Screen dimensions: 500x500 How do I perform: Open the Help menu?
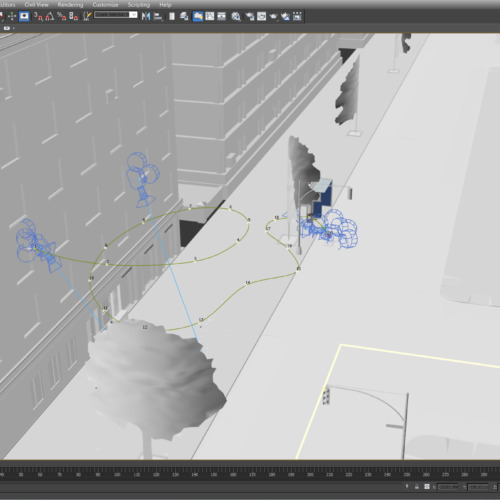pos(165,5)
